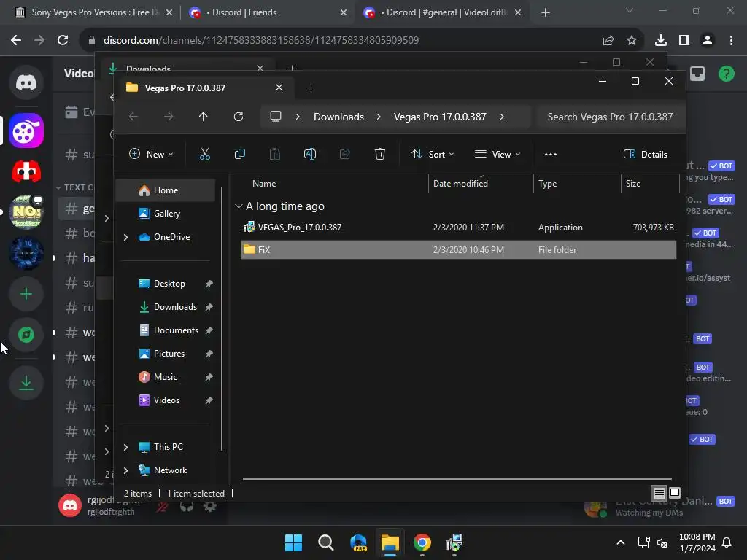The image size is (747, 560).
Task: Select the FiX folder row
Action: 458,249
